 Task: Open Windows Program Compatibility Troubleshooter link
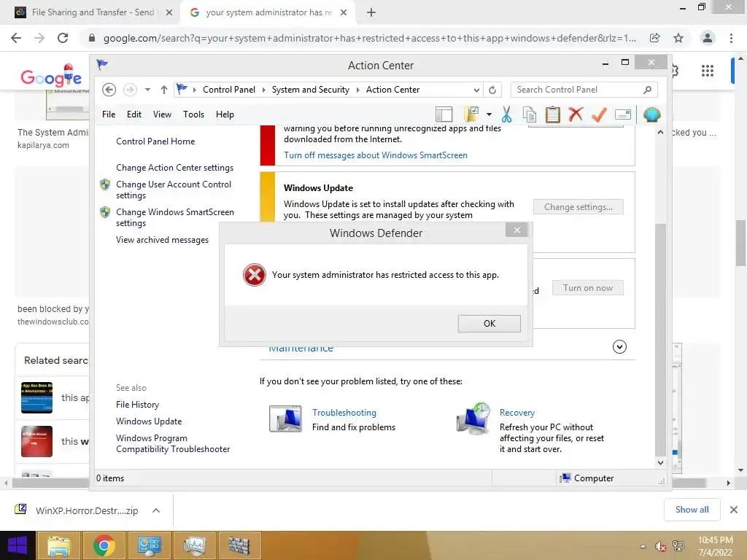point(172,443)
